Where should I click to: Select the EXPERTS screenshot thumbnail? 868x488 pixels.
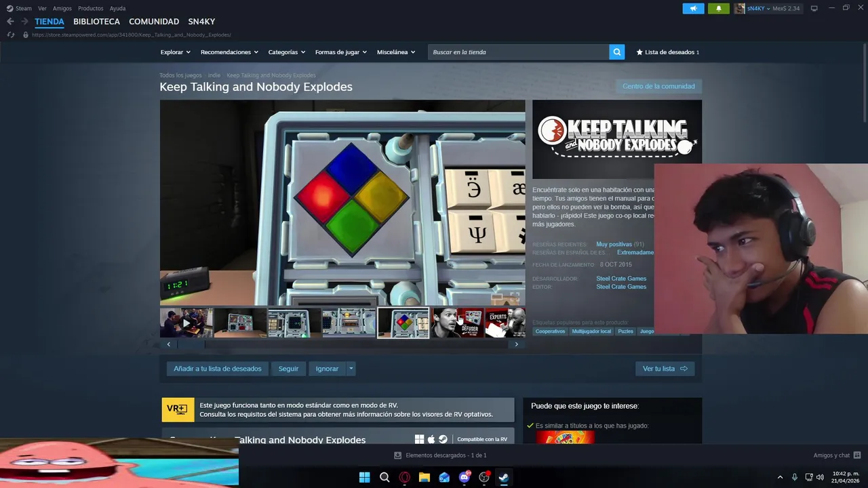coord(505,323)
